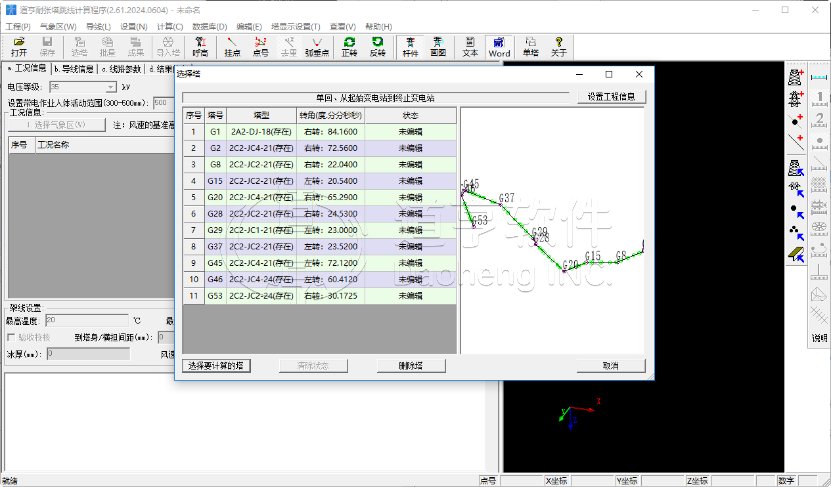This screenshot has width=831, height=487.
Task: Select table row with tower G28
Action: pyautogui.click(x=320, y=214)
